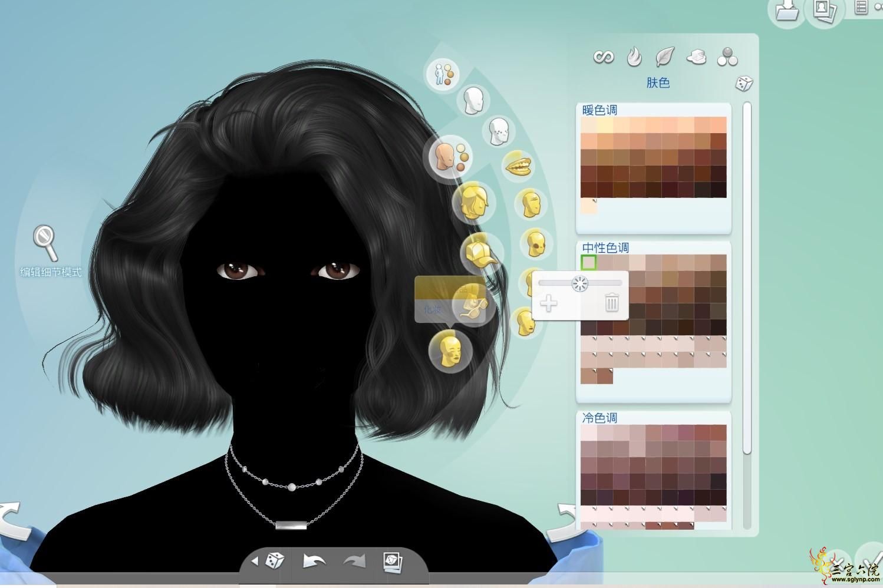
Task: Choose the first lightest swatch in 暖色调
Action: [589, 125]
